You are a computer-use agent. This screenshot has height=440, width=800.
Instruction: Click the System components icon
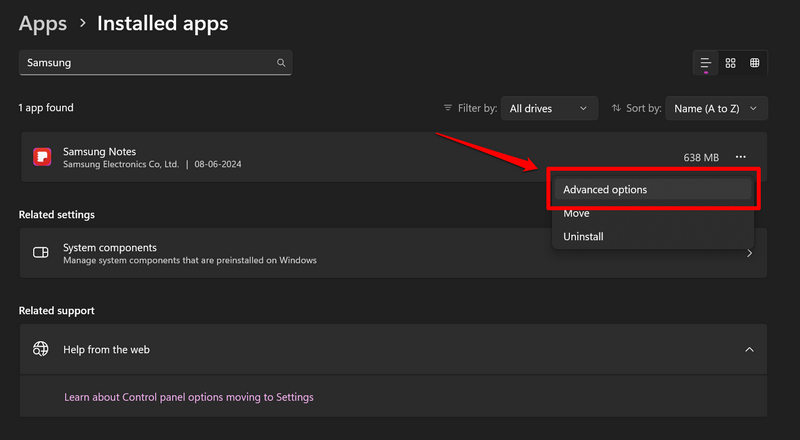point(42,253)
